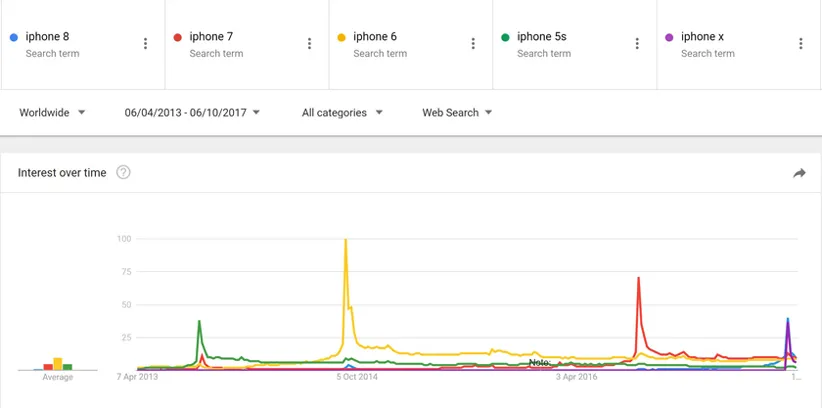Click the blue iphone 8 color dot
The height and width of the screenshot is (408, 822).
pos(13,37)
